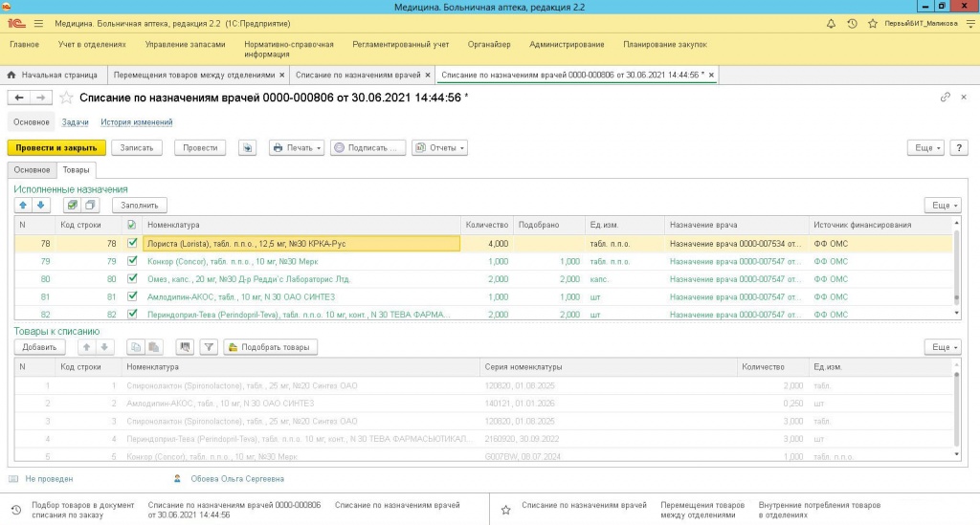Viewport: 980px width, 525px height.
Task: Click history icon in the bottom panel
Action: [16, 510]
